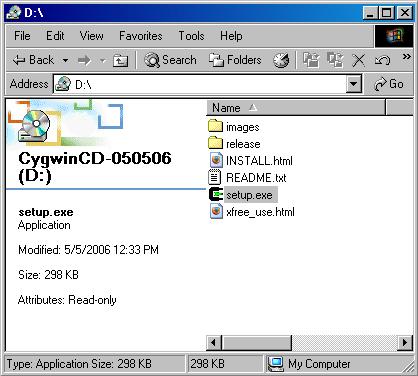Click the release folder name
418x376 pixels.
pos(243,144)
